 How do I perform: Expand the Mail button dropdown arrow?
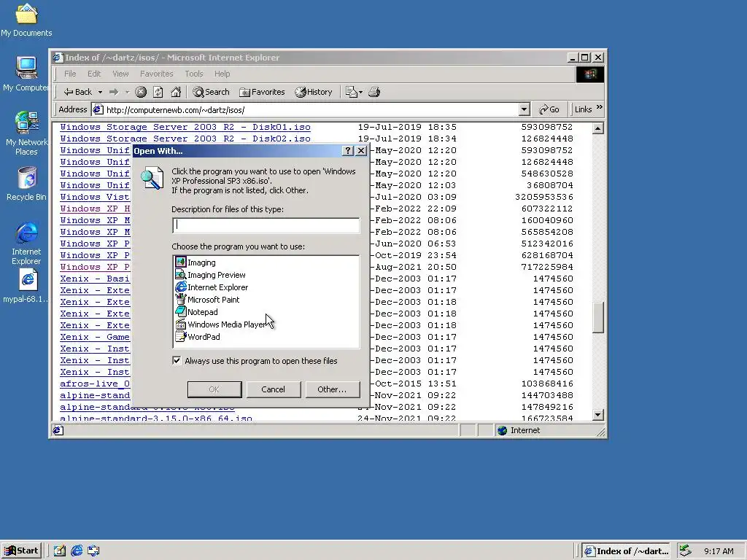tap(360, 92)
